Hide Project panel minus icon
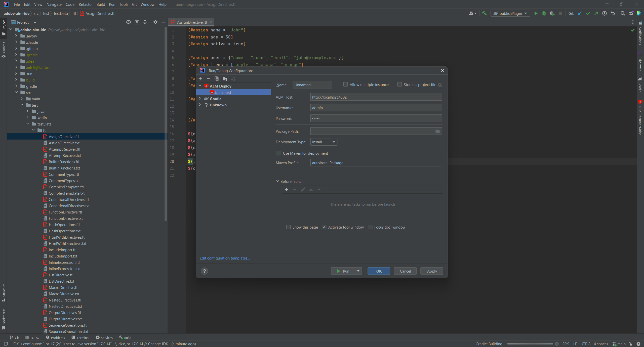 (164, 22)
